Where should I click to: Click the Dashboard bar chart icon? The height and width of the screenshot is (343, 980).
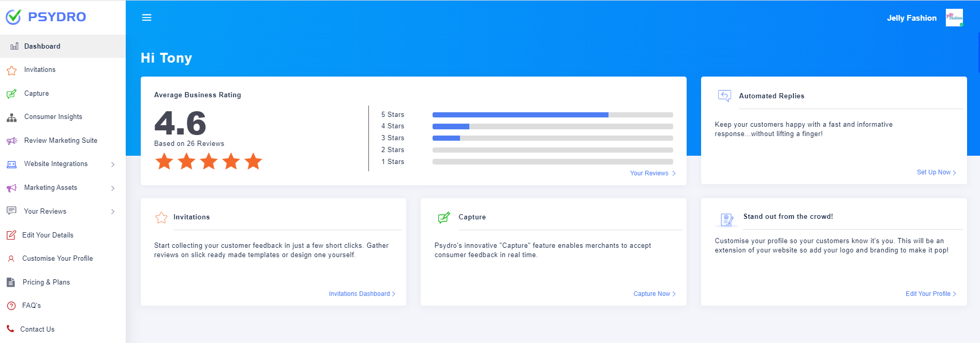(14, 46)
